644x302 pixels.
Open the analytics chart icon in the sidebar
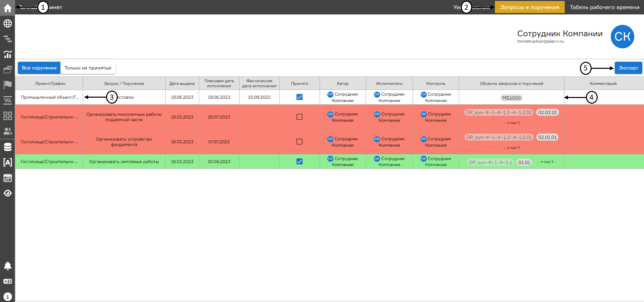(x=7, y=54)
